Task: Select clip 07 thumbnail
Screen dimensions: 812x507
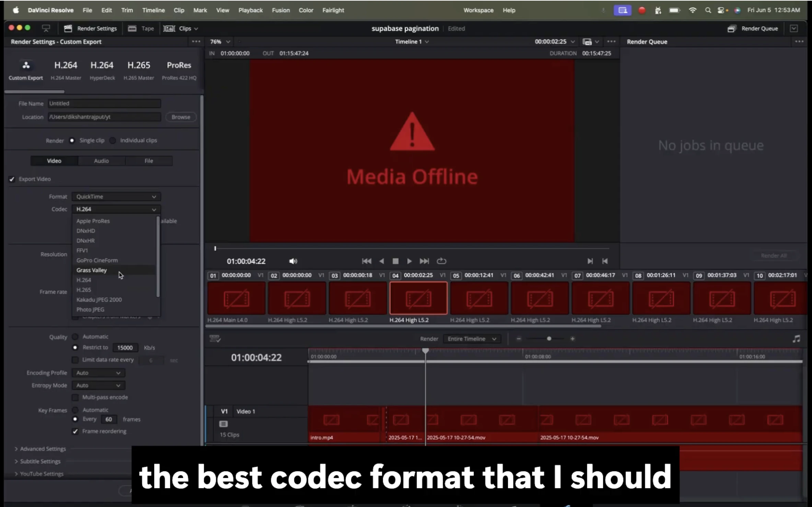Action: pos(601,298)
